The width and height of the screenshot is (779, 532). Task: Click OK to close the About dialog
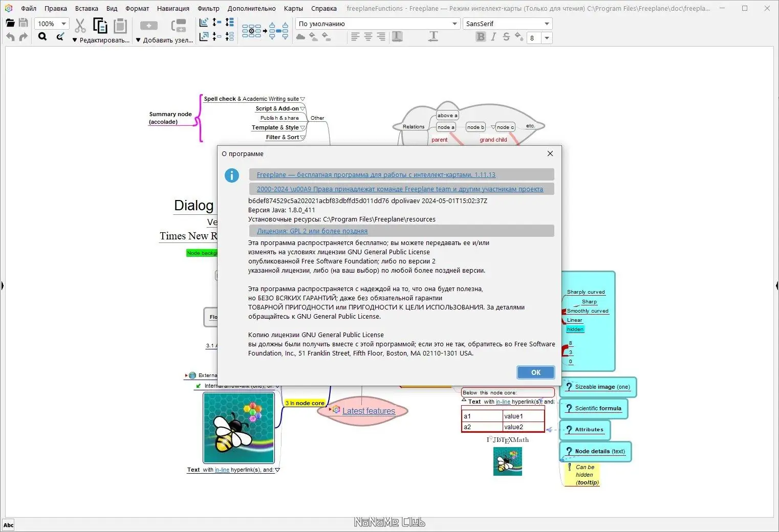(x=536, y=372)
